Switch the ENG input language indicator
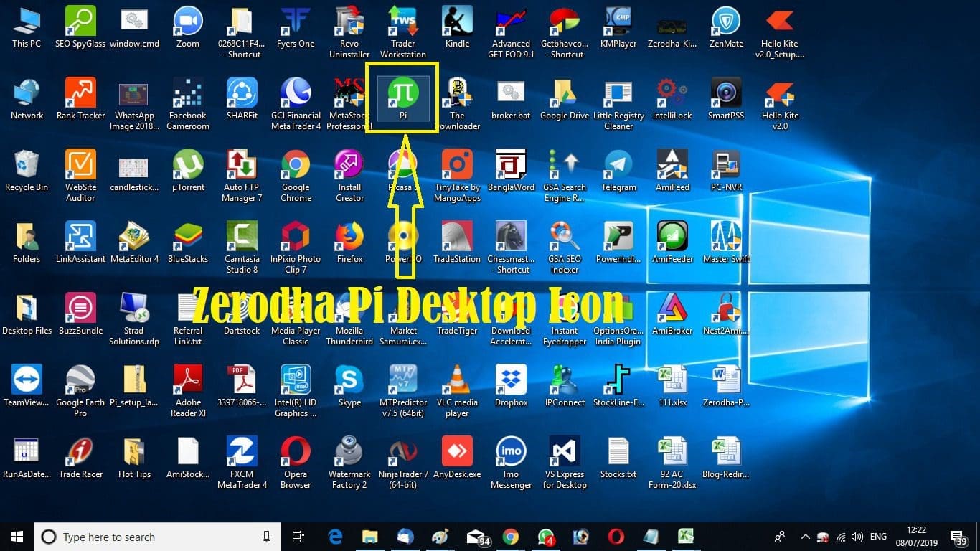This screenshot has width=980, height=551. pyautogui.click(x=878, y=537)
